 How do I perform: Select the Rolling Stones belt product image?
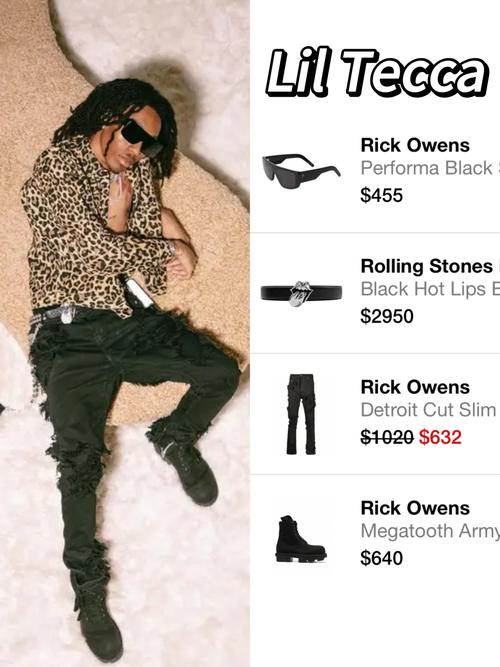[x=301, y=293]
